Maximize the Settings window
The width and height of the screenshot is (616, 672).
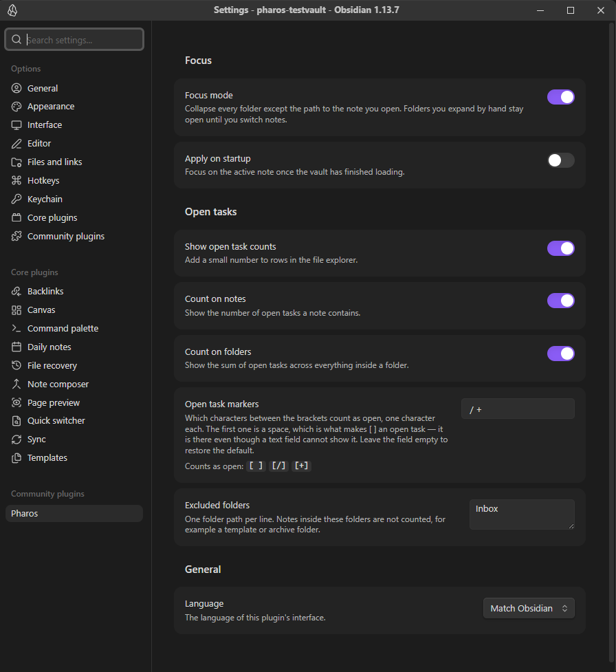pyautogui.click(x=571, y=10)
